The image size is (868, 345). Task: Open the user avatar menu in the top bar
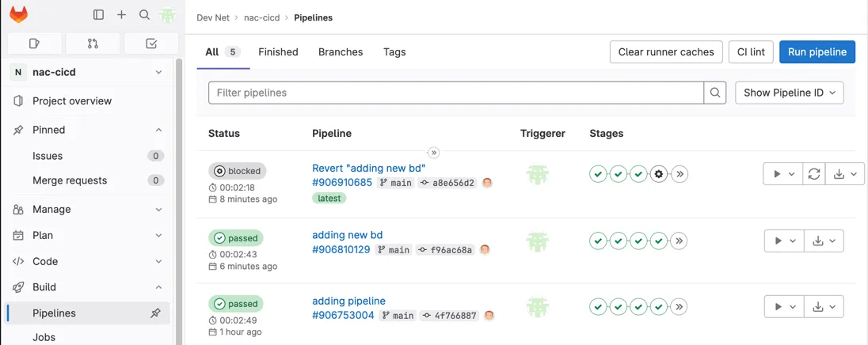pos(168,15)
